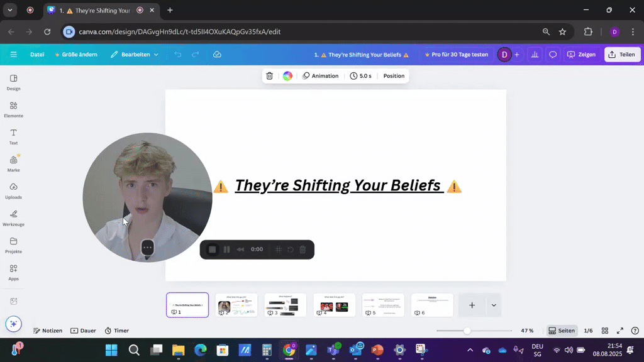This screenshot has width=644, height=362.
Task: Open the Größe ändern menu
Action: coord(76,55)
